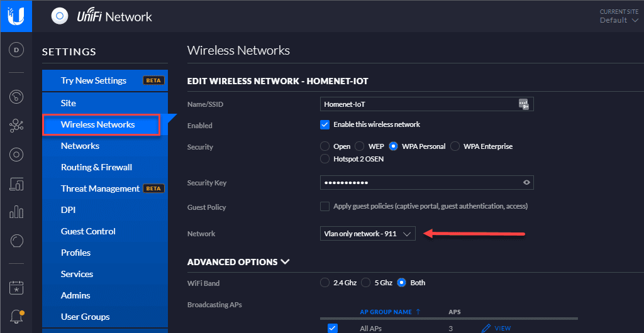Click the Ubiquiti logo icon
The image size is (644, 333).
(x=16, y=16)
